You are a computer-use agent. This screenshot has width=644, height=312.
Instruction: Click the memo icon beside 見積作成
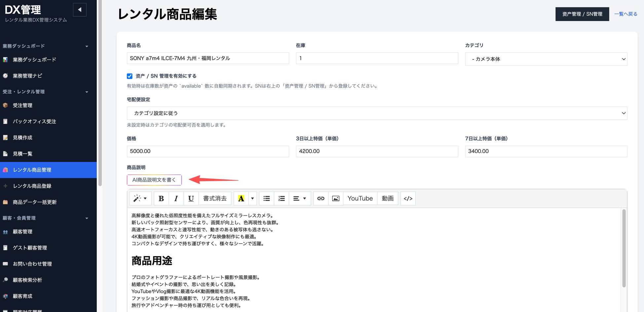click(x=5, y=137)
